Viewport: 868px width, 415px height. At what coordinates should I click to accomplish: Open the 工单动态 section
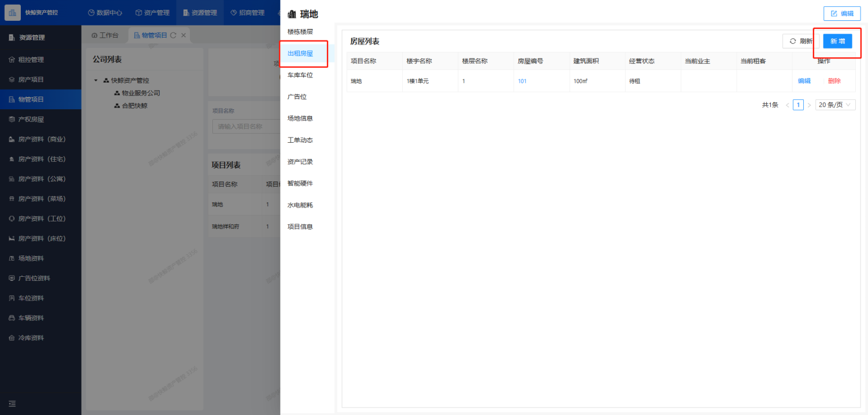(x=300, y=140)
